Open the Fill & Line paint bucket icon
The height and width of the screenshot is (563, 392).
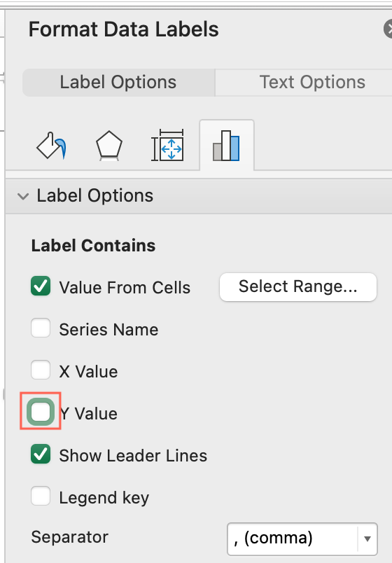point(51,146)
